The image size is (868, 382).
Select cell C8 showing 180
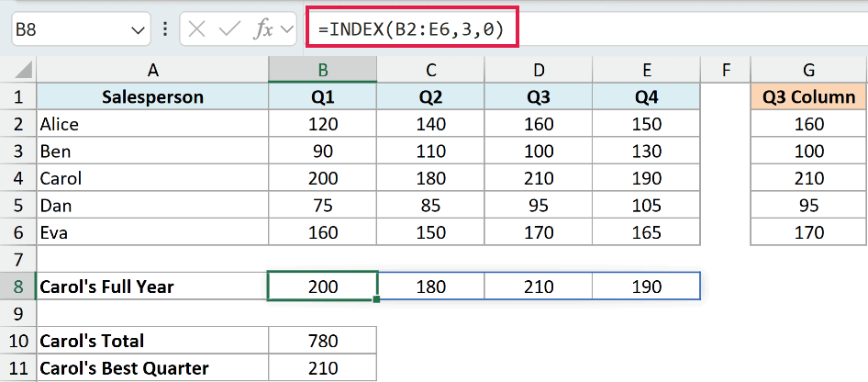coord(430,286)
